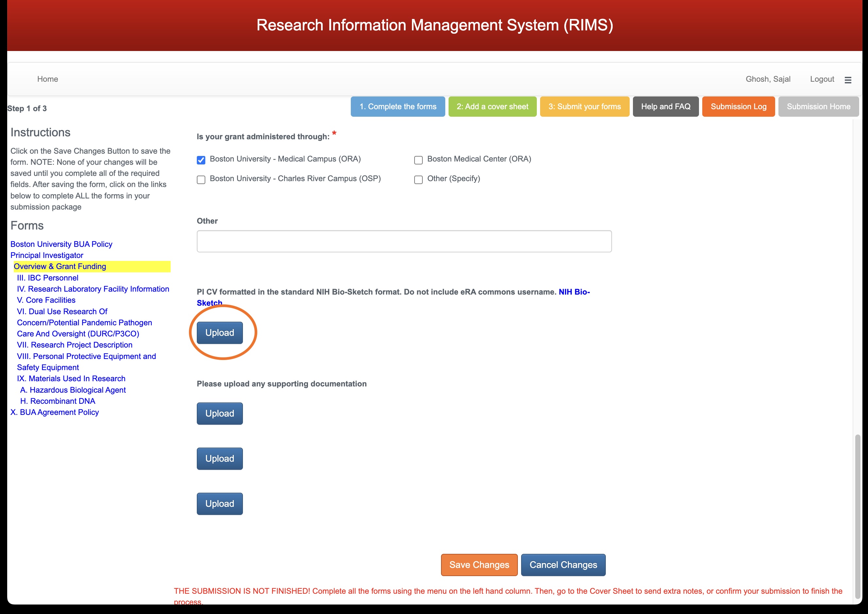Viewport: 868px width, 614px height.
Task: Open H. Recombinant DNA form
Action: point(58,401)
